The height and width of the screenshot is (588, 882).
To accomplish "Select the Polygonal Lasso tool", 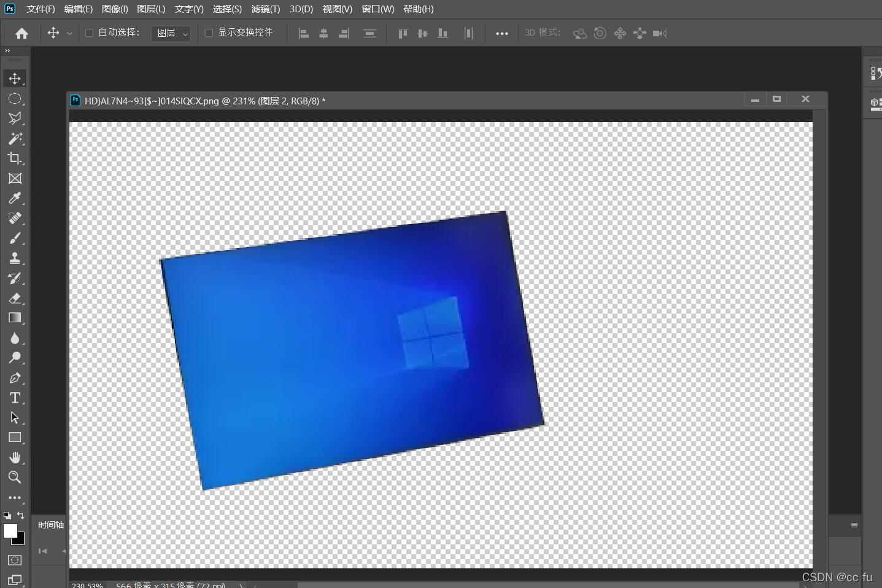I will click(15, 118).
